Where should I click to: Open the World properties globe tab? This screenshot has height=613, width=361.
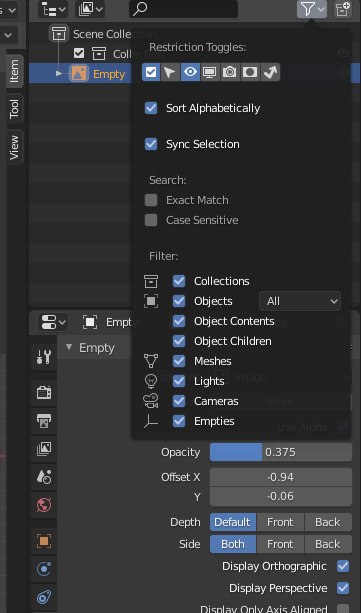click(x=44, y=505)
